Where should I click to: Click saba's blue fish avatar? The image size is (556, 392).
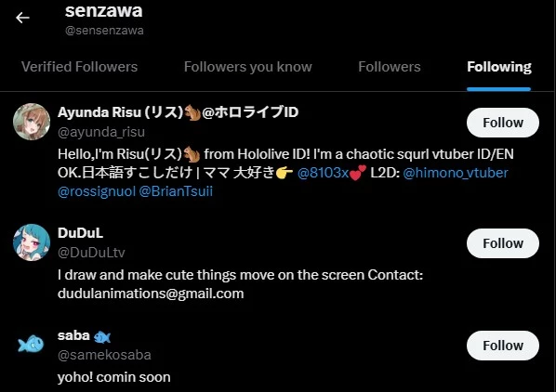pyautogui.click(x=31, y=344)
